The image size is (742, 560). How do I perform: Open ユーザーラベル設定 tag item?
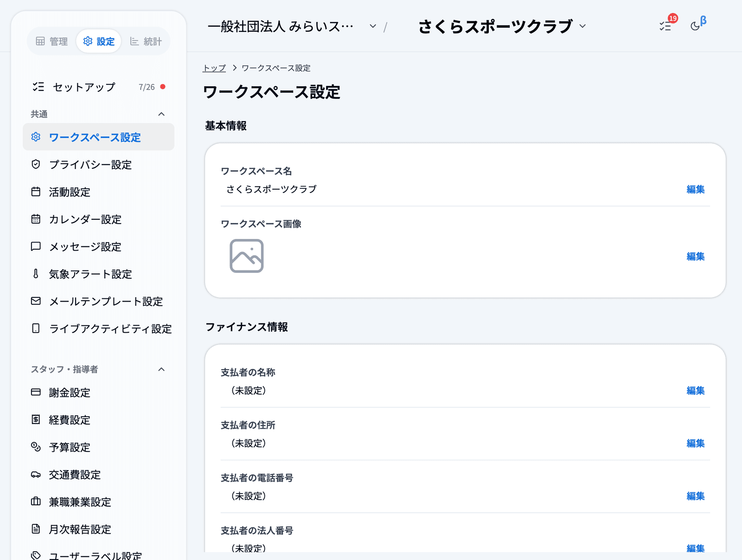click(98, 555)
